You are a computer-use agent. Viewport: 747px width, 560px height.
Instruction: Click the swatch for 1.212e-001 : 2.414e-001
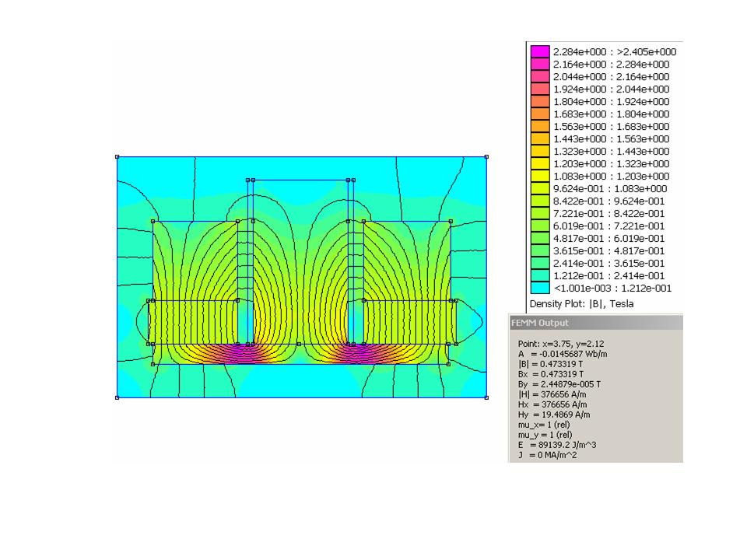(540, 275)
